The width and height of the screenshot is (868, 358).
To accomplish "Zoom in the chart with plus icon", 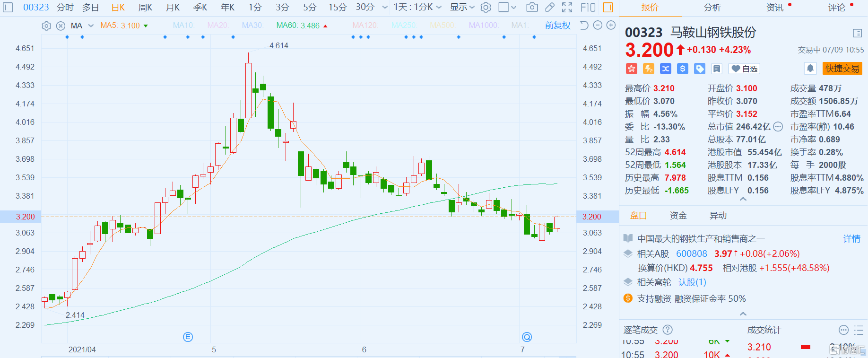I will point(611,25).
